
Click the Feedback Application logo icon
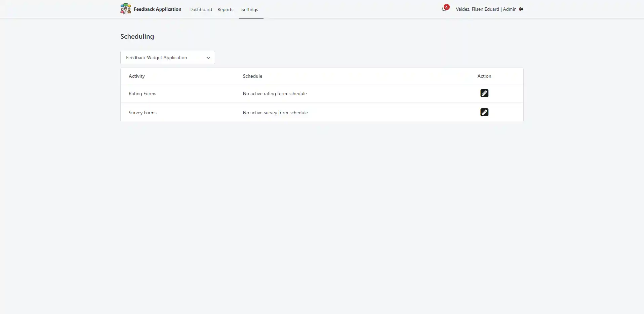(x=125, y=9)
